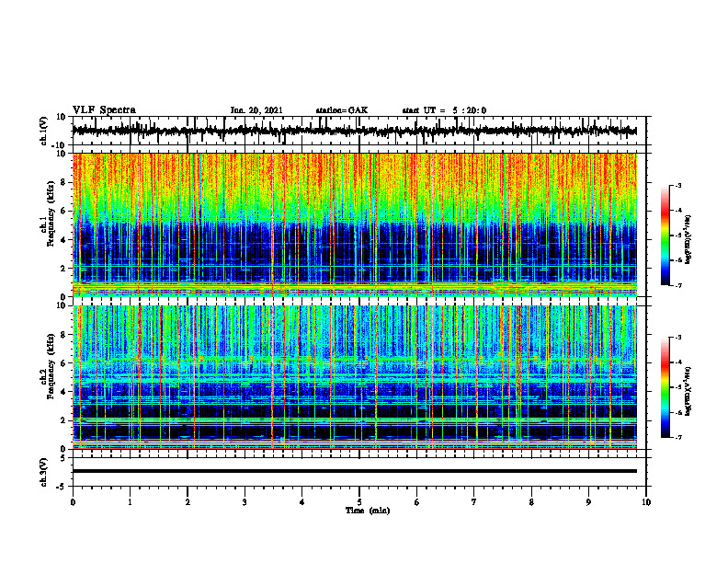
Task: Click the "1" tick on the time axis
Action: [130, 502]
